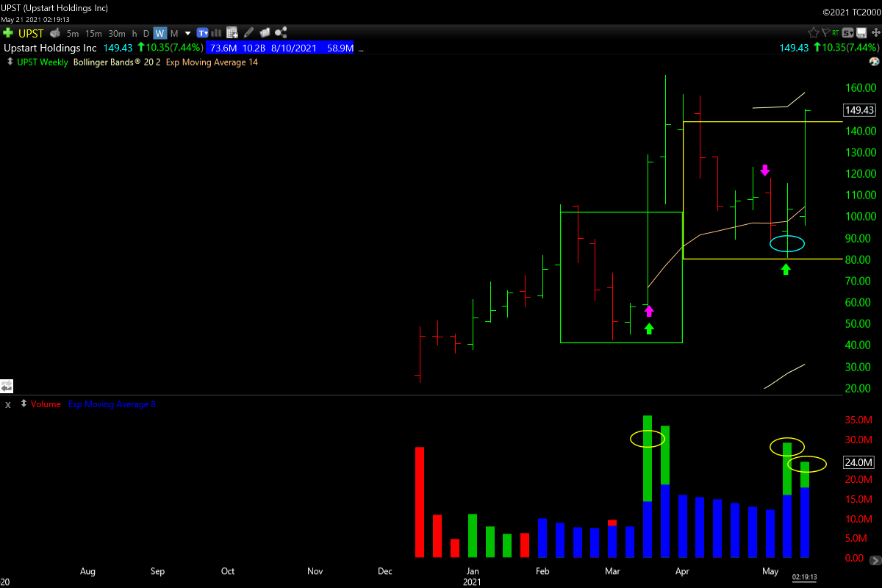
Task: Open the S scale dropdown
Action: click(x=847, y=33)
